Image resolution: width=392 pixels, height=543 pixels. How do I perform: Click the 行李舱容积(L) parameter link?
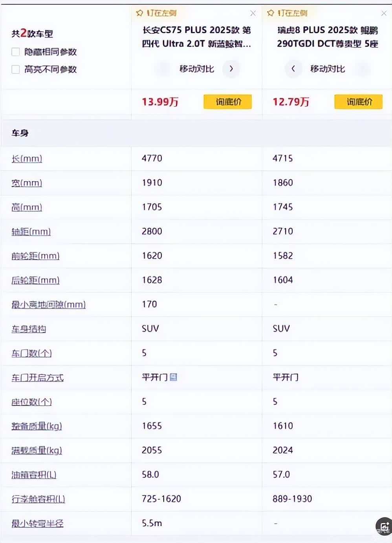(38, 499)
